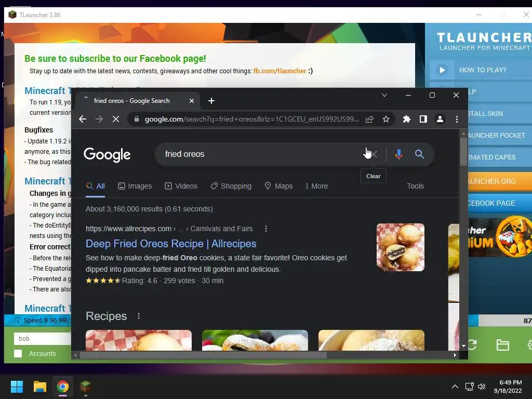Open the Chrome profile avatar
Screen dimensions: 532x399
click(x=440, y=119)
